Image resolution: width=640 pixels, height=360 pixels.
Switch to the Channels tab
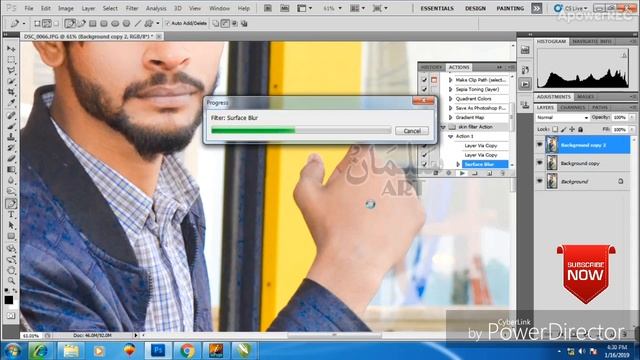click(573, 107)
